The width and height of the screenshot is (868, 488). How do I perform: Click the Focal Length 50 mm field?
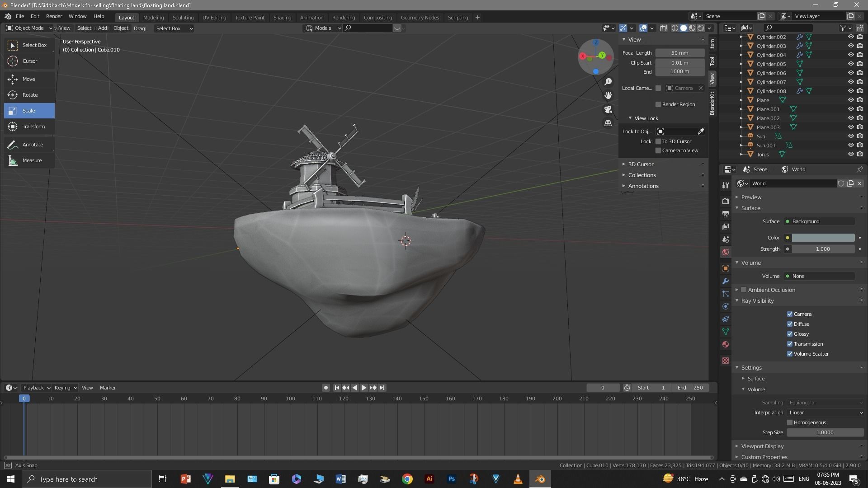coord(680,53)
